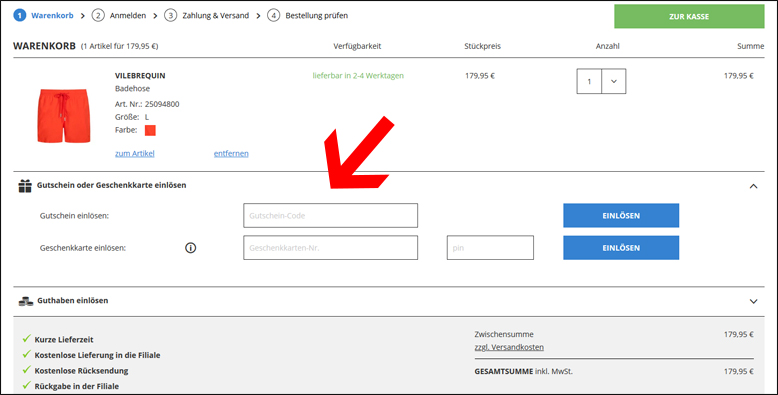Screen dimensions: 778x395
Task: Click the red Farbe color swatch
Action: [150, 130]
